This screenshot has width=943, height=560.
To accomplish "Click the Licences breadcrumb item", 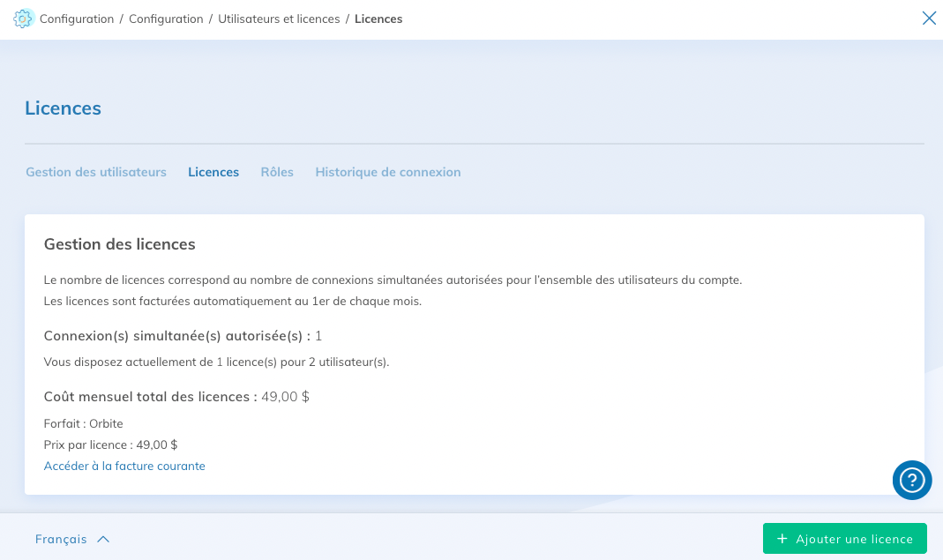I will (378, 19).
